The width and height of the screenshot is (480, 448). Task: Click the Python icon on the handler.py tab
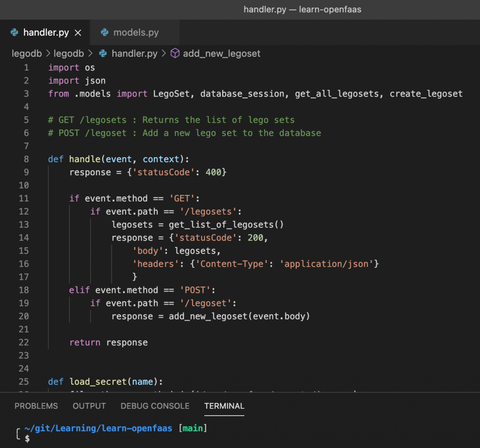click(14, 33)
